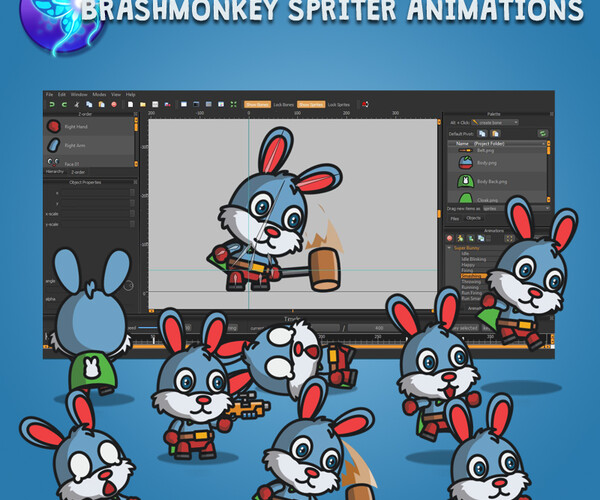Select the first window layout icon
The image size is (600, 500).
(184, 104)
